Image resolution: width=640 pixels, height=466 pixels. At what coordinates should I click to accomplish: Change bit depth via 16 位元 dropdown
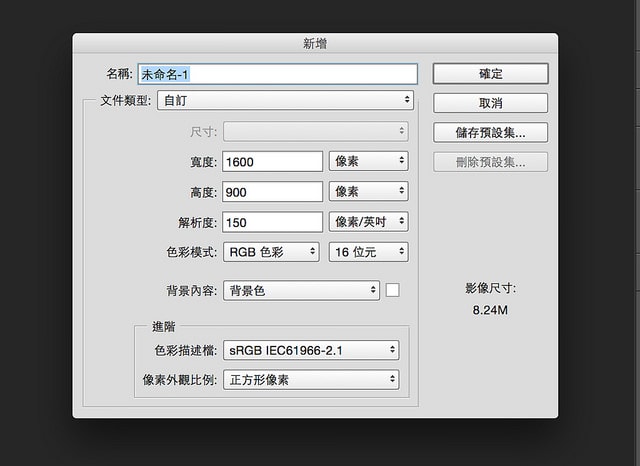click(368, 252)
